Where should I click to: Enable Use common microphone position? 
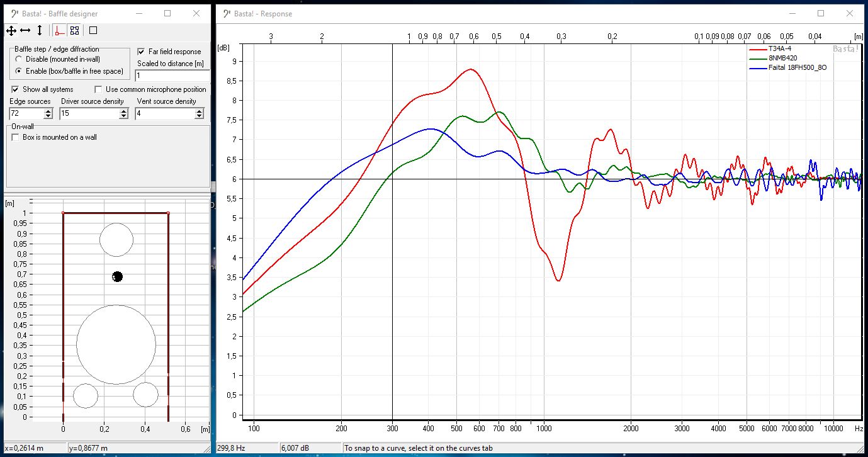(x=98, y=89)
